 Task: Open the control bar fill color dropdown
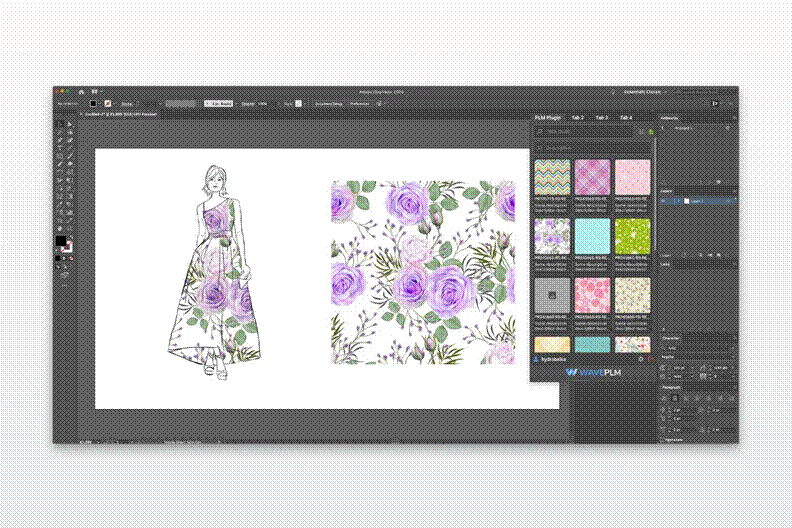(100, 104)
